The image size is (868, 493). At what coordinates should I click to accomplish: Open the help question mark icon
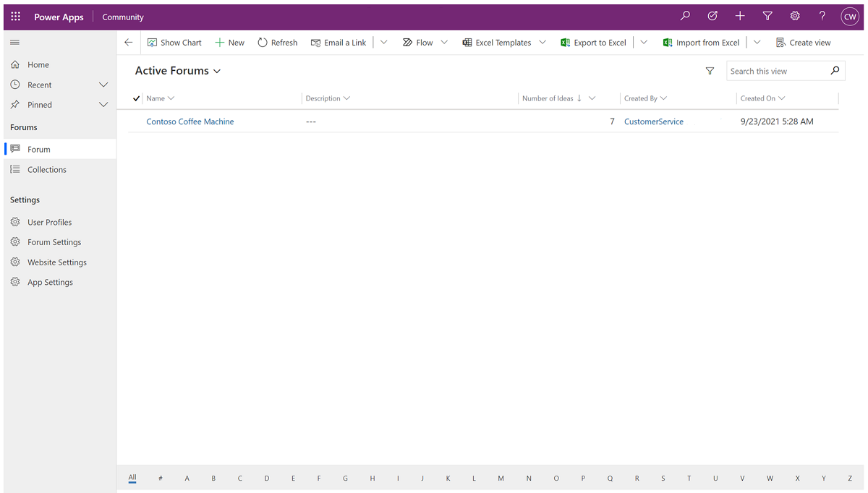[x=822, y=16]
